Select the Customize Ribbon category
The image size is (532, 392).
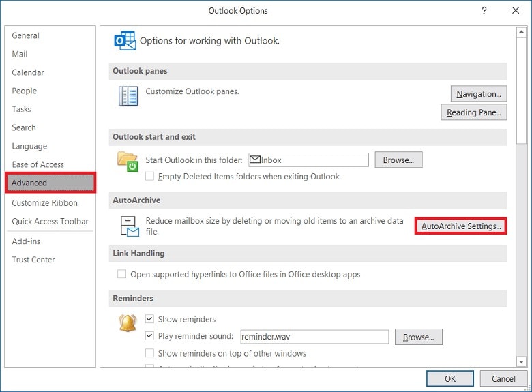point(44,202)
